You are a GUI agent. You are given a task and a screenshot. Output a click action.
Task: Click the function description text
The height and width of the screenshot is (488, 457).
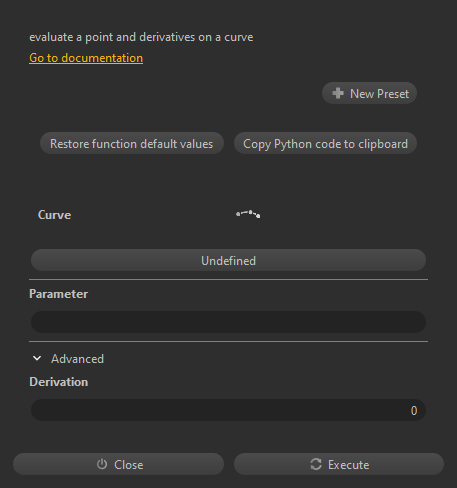point(141,37)
